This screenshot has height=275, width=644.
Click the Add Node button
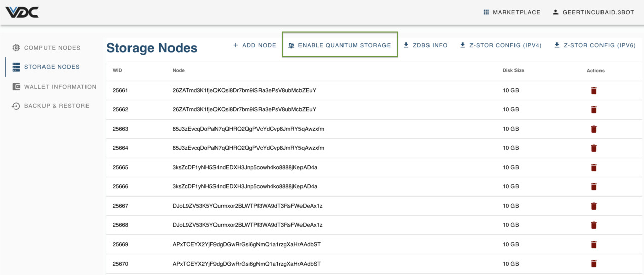pyautogui.click(x=254, y=45)
